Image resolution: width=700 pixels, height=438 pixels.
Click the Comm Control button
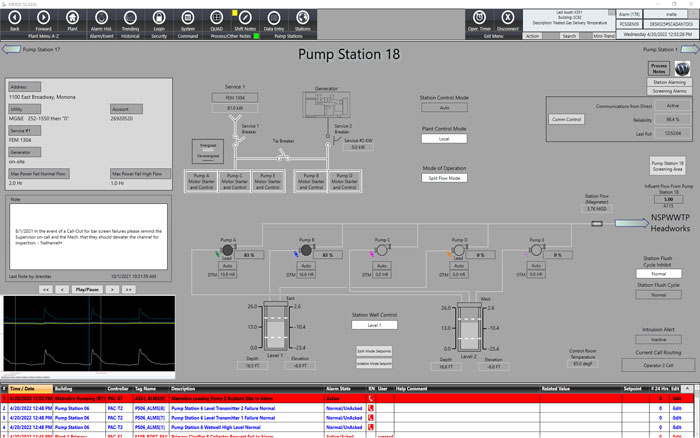click(567, 118)
